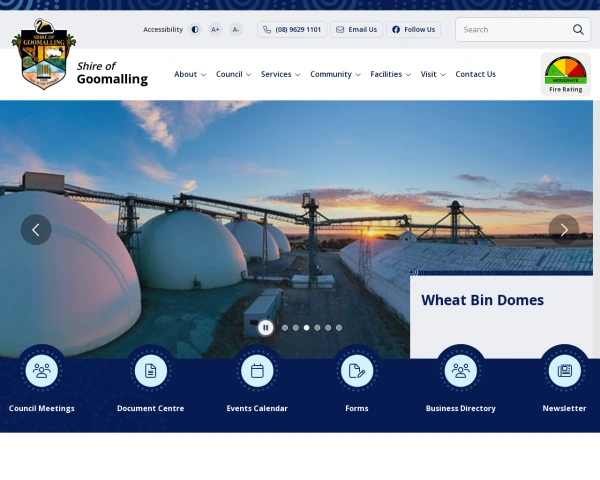Open the Document Centre link
Image resolution: width=600 pixels, height=480 pixels.
(150, 408)
